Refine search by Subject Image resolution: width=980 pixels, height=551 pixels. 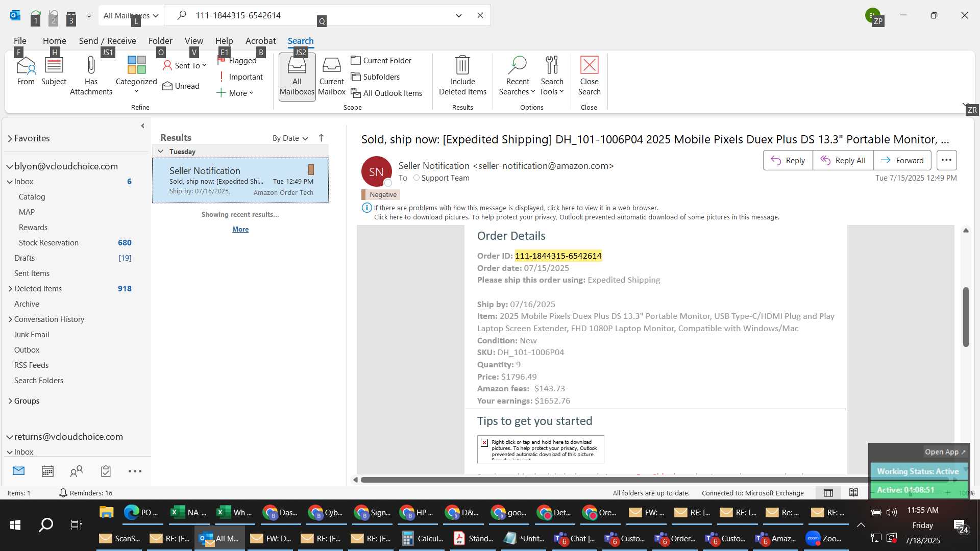(54, 71)
